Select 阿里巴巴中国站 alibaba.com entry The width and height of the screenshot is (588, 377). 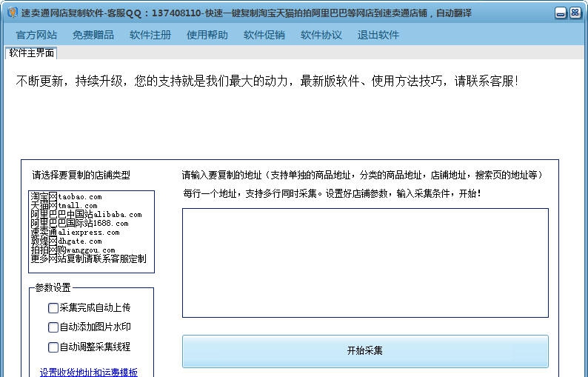tap(86, 214)
